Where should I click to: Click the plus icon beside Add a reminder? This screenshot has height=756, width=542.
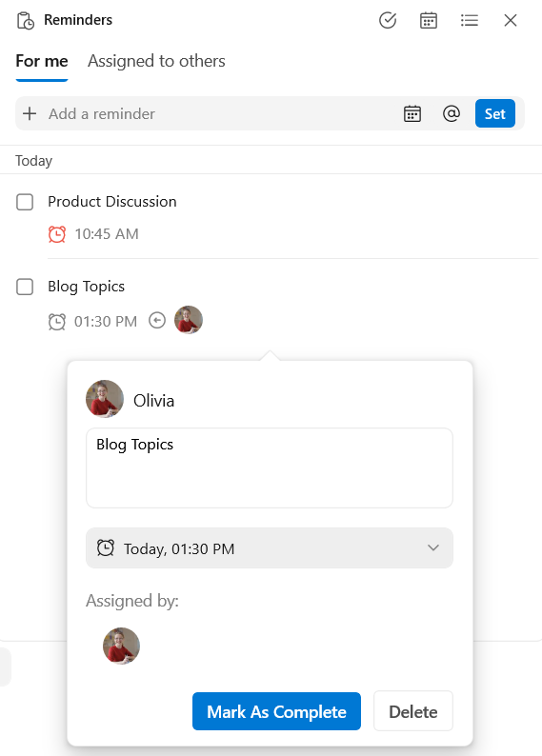(x=30, y=114)
